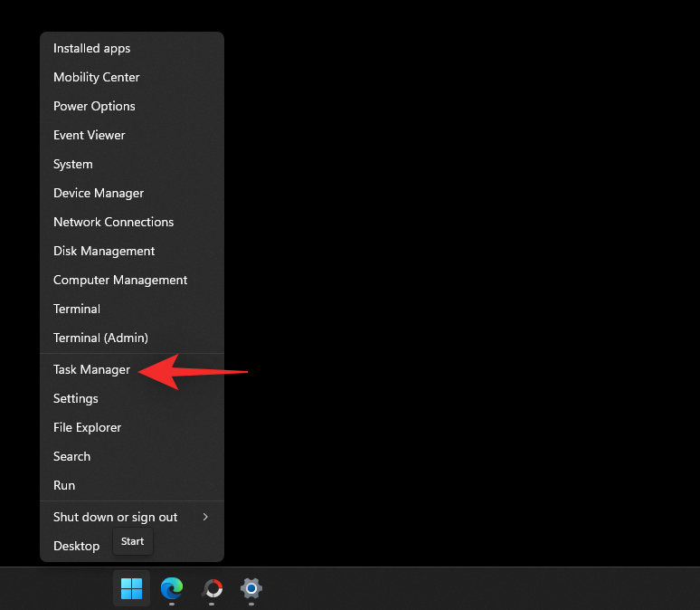Open the Settings gear icon in taskbar

click(251, 588)
